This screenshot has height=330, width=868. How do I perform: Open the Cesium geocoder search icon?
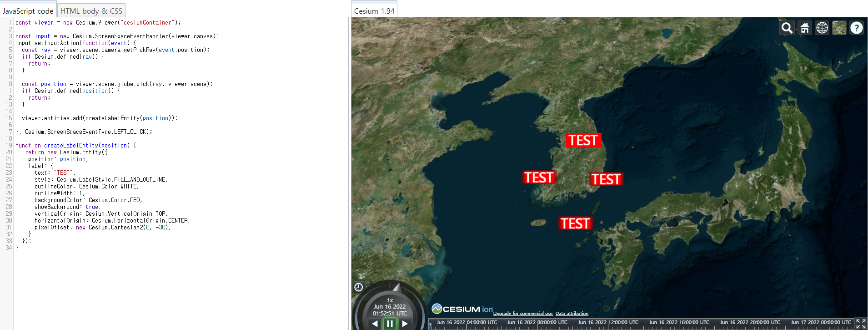click(x=787, y=28)
